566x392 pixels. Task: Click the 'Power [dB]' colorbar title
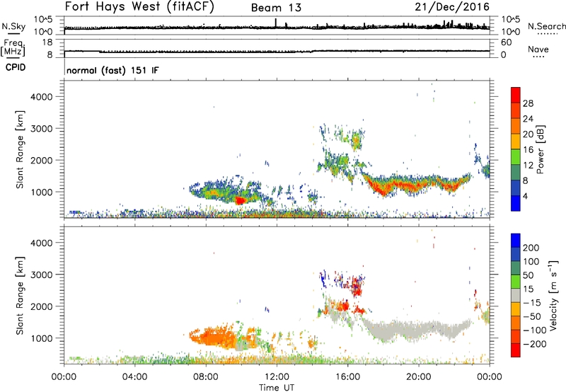[540, 149]
